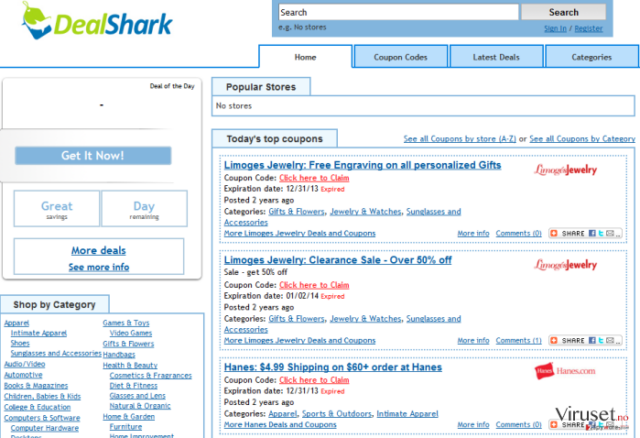The image size is (640, 438).
Task: Click the Get It Now! button
Action: click(93, 156)
